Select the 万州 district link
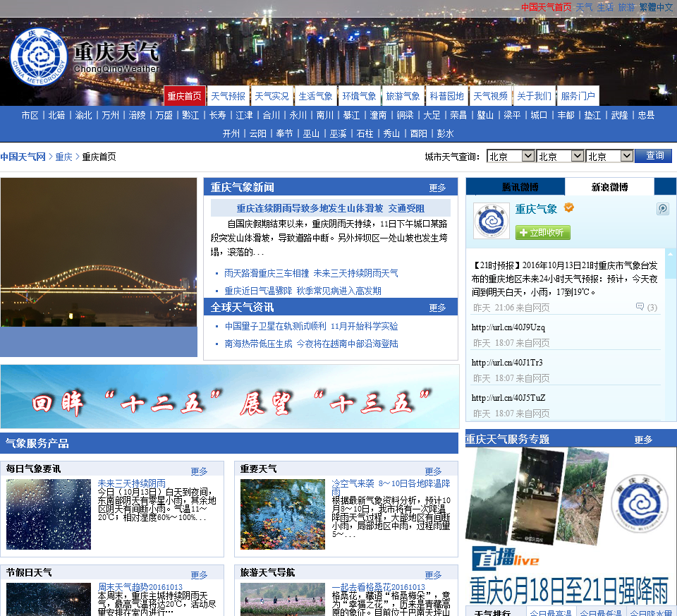 (111, 115)
